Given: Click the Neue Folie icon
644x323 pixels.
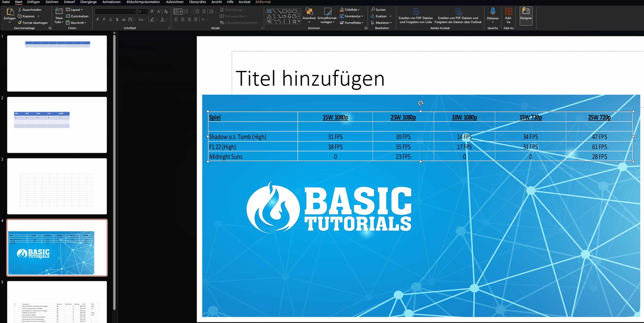Looking at the screenshot, I should 59,11.
